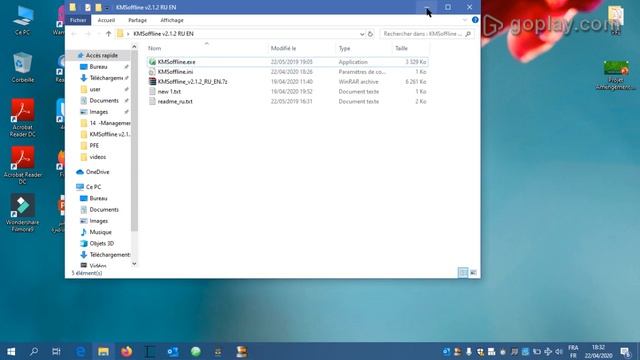Expand the address bar history dropdown
The height and width of the screenshot is (360, 640).
pyautogui.click(x=362, y=34)
